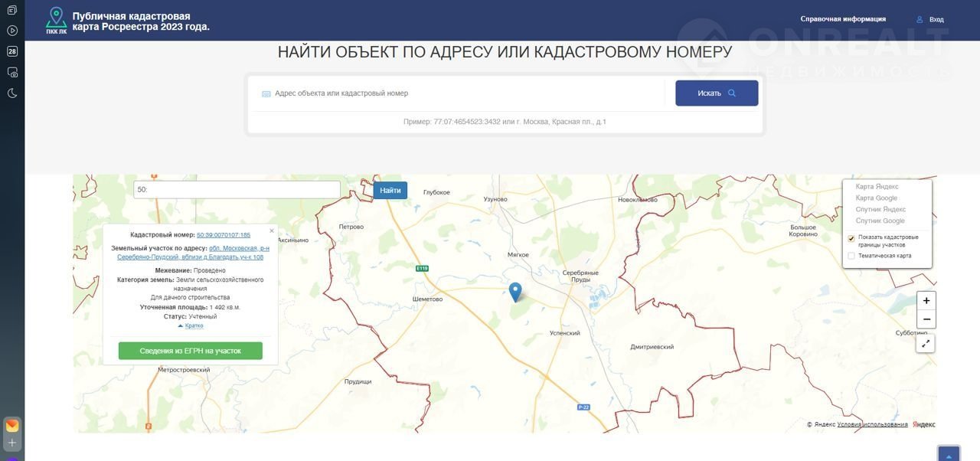Open Справочная информация menu
Screen dimensions: 980x461
[842, 19]
